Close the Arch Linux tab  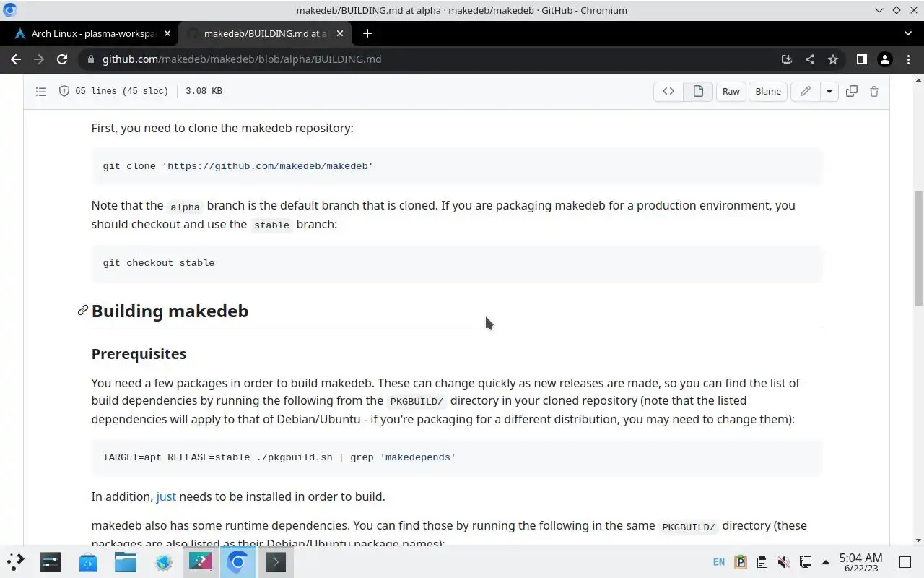click(x=167, y=33)
